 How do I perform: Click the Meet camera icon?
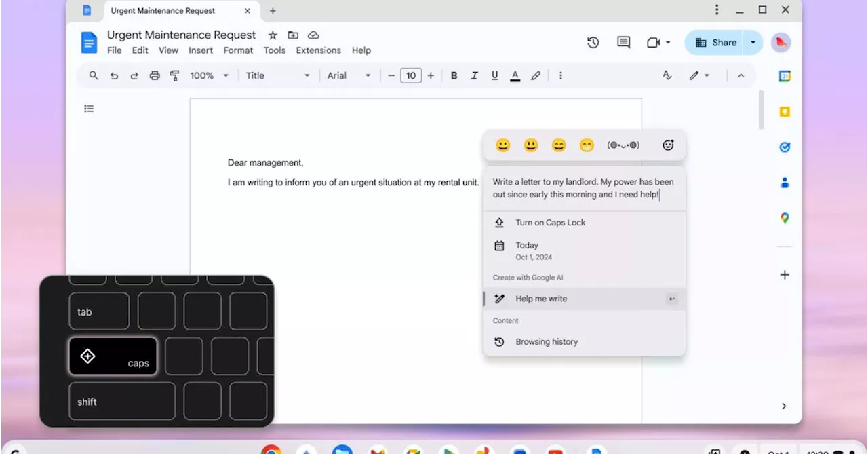(x=653, y=42)
